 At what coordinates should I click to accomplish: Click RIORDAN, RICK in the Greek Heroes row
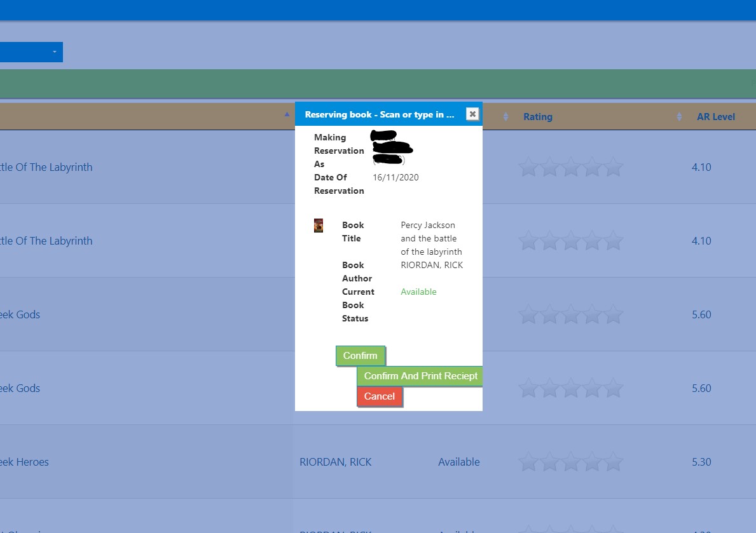coord(336,462)
